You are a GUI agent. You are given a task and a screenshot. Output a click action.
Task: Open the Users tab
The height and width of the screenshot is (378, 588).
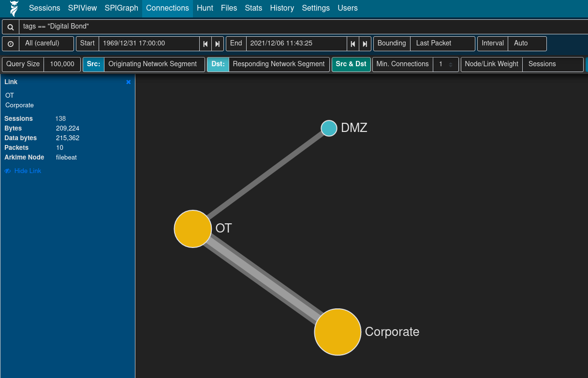point(348,8)
